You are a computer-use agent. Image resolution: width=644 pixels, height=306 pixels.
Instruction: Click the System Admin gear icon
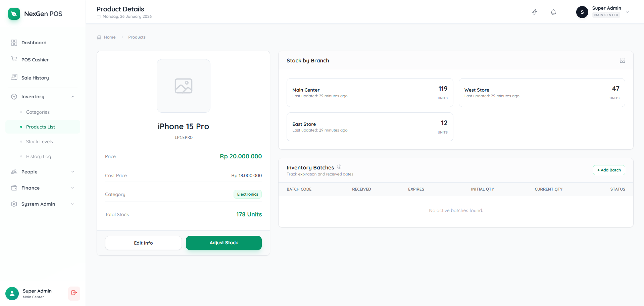pos(14,204)
